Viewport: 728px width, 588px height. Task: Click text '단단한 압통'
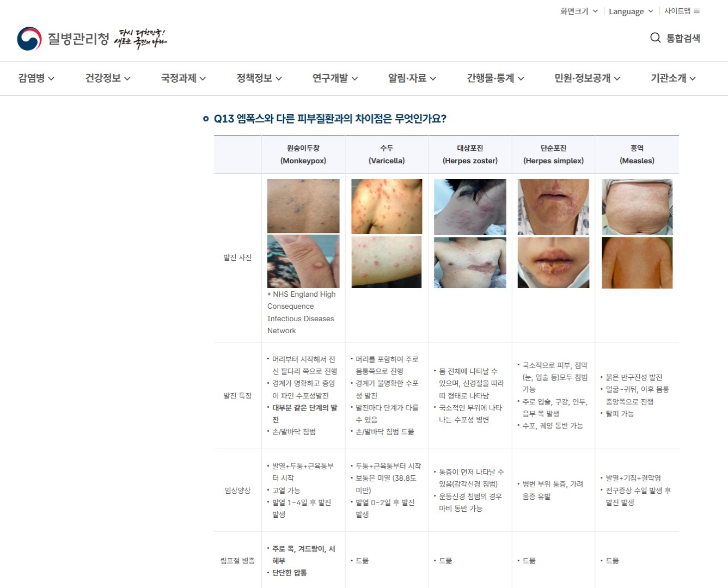click(289, 573)
